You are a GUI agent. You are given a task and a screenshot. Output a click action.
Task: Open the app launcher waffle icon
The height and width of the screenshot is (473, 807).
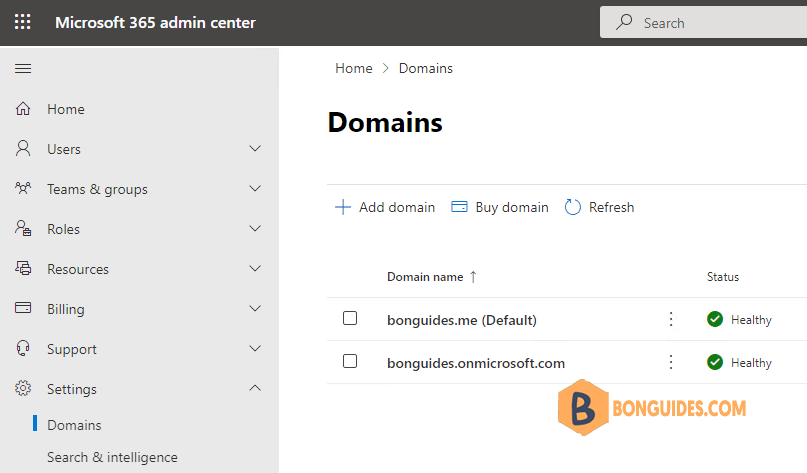click(22, 22)
